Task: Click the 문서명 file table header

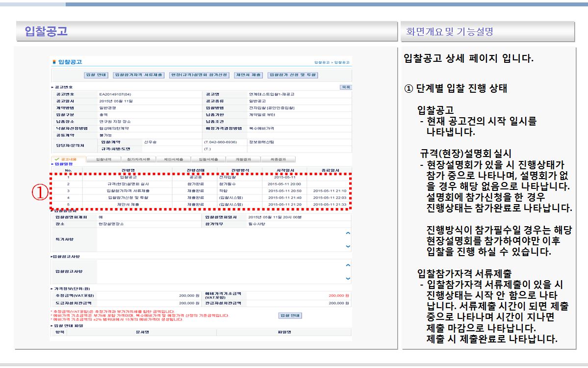Action: click(143, 332)
